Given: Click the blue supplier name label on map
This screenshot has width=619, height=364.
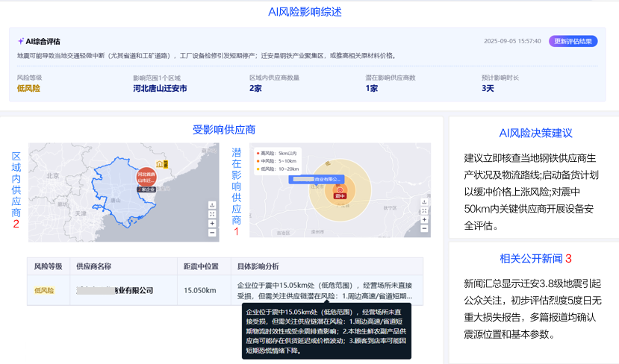Looking at the screenshot, I should point(317,179).
